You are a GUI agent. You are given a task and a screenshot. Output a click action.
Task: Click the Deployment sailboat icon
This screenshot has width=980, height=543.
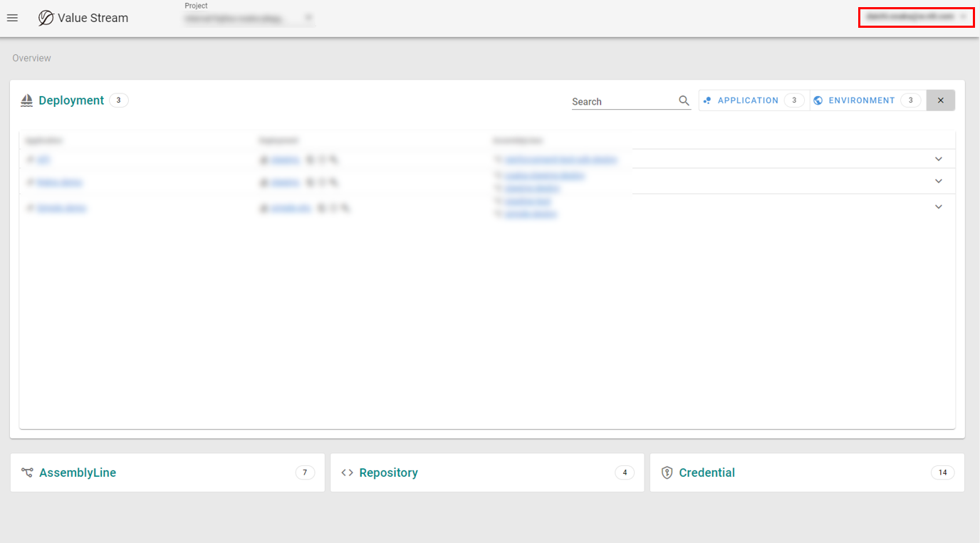(x=27, y=100)
